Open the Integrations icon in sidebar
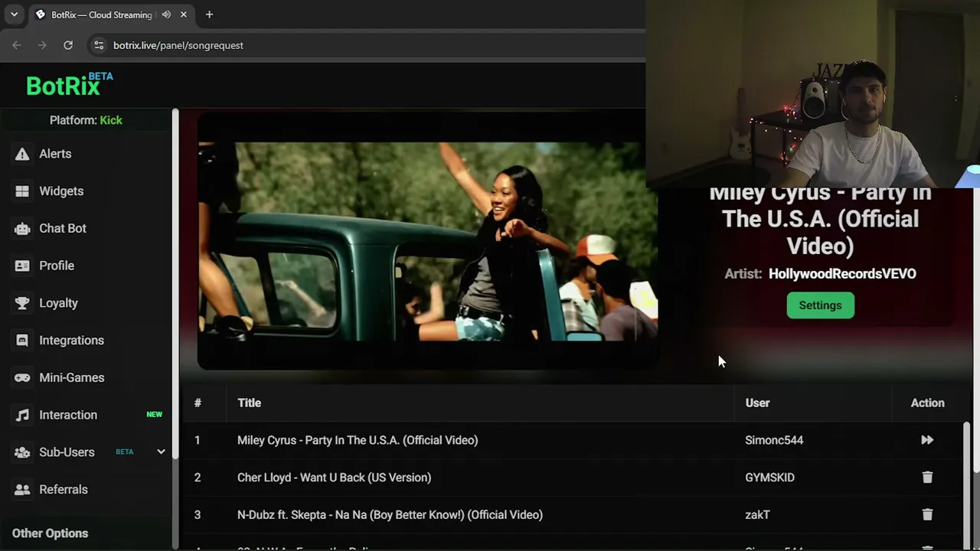Viewport: 980px width, 551px height. click(22, 341)
